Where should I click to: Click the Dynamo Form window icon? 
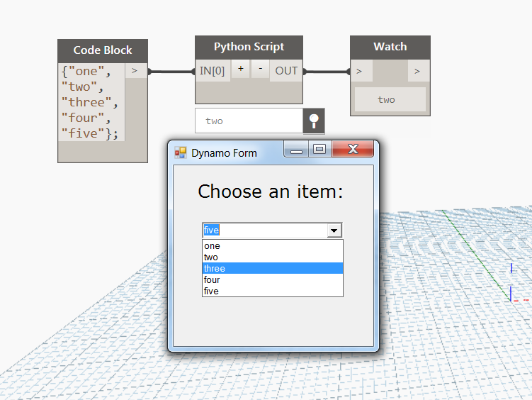[181, 152]
